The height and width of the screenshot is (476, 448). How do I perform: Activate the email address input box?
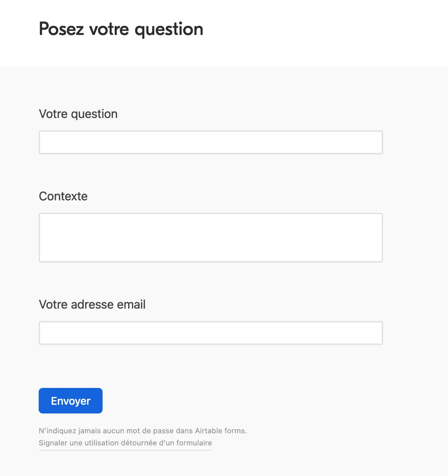[x=211, y=333]
